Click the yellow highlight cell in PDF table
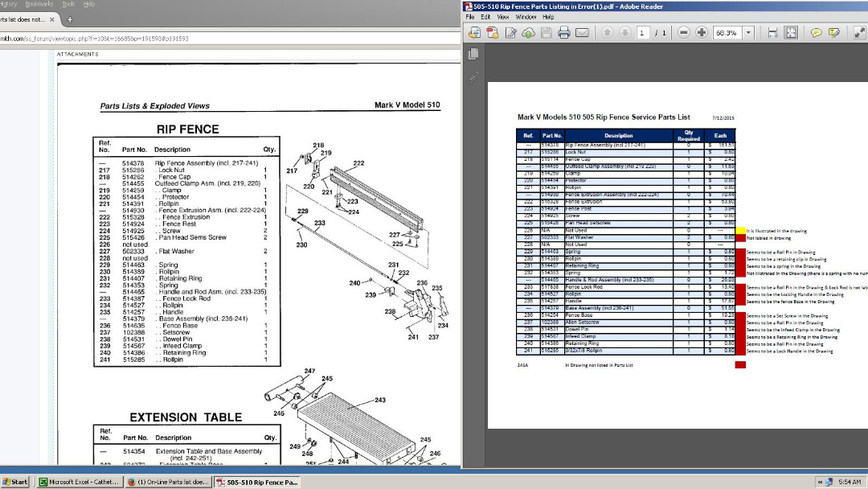 click(740, 230)
